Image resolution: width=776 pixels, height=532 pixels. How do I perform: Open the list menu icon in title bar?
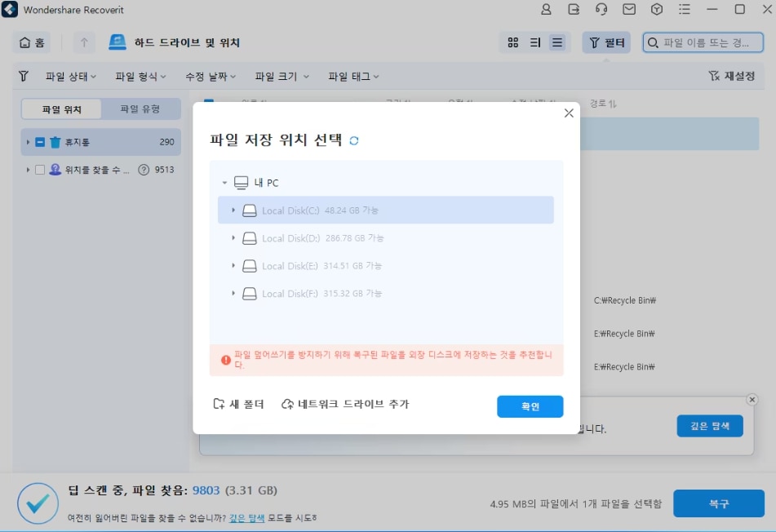pyautogui.click(x=685, y=10)
